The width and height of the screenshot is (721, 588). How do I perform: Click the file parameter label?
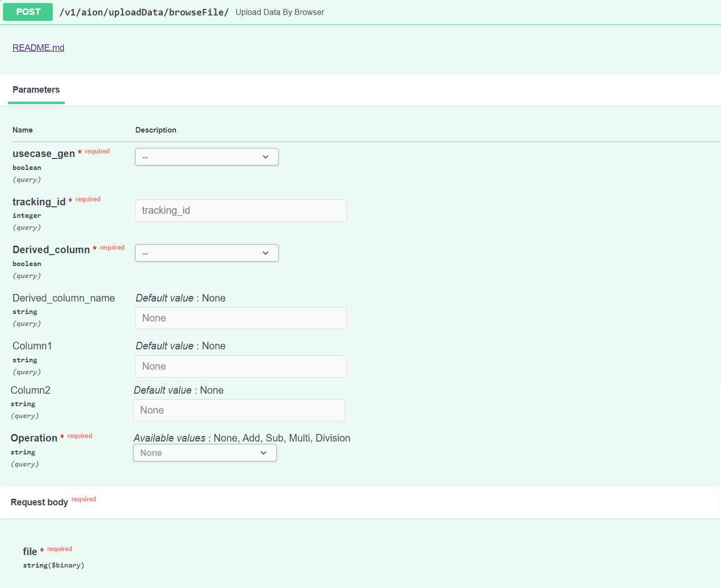coord(30,552)
